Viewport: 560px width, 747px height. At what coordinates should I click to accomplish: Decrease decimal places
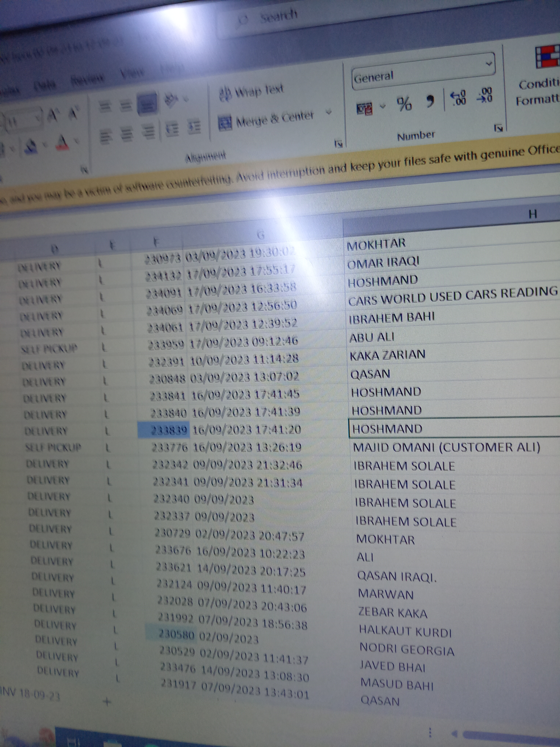[x=485, y=95]
